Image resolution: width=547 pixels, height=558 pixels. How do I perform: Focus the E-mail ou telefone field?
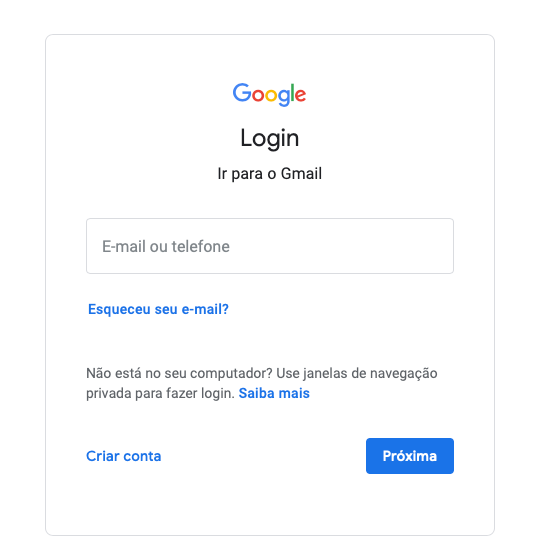coord(270,246)
